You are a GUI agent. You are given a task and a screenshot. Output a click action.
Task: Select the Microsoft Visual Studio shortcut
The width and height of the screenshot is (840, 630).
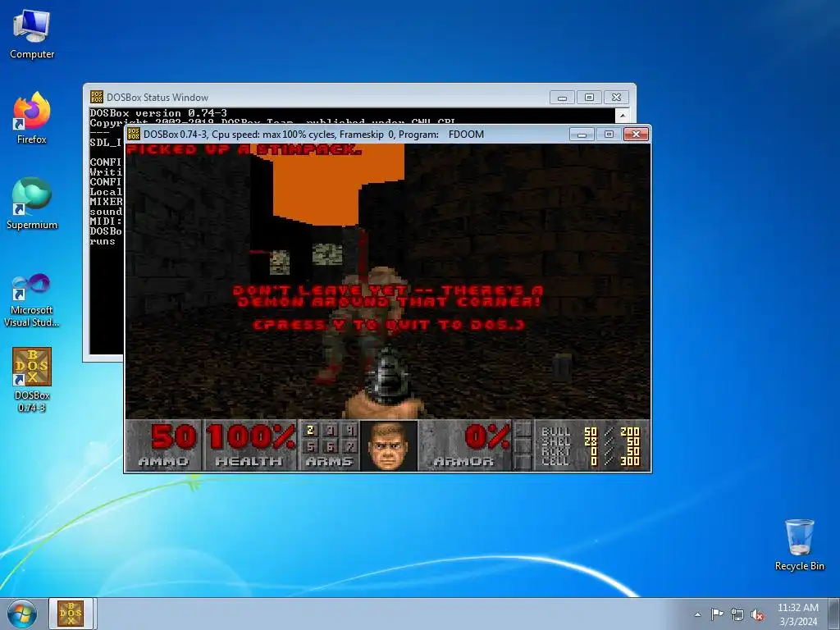pyautogui.click(x=32, y=300)
